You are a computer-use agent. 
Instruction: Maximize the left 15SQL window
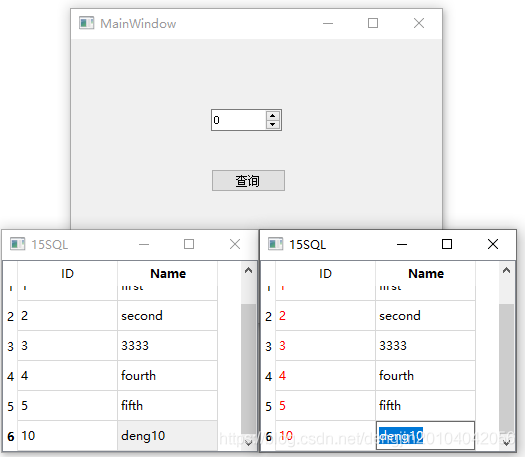(x=189, y=244)
